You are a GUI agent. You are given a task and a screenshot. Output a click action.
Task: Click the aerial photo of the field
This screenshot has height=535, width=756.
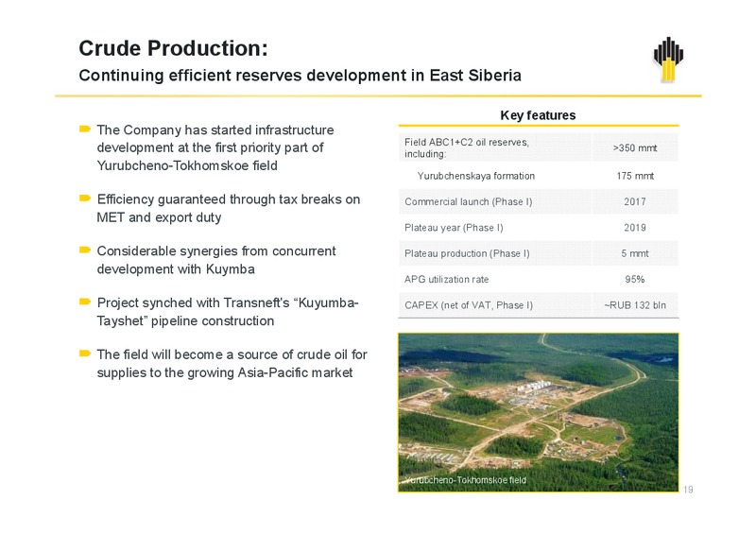[538, 412]
